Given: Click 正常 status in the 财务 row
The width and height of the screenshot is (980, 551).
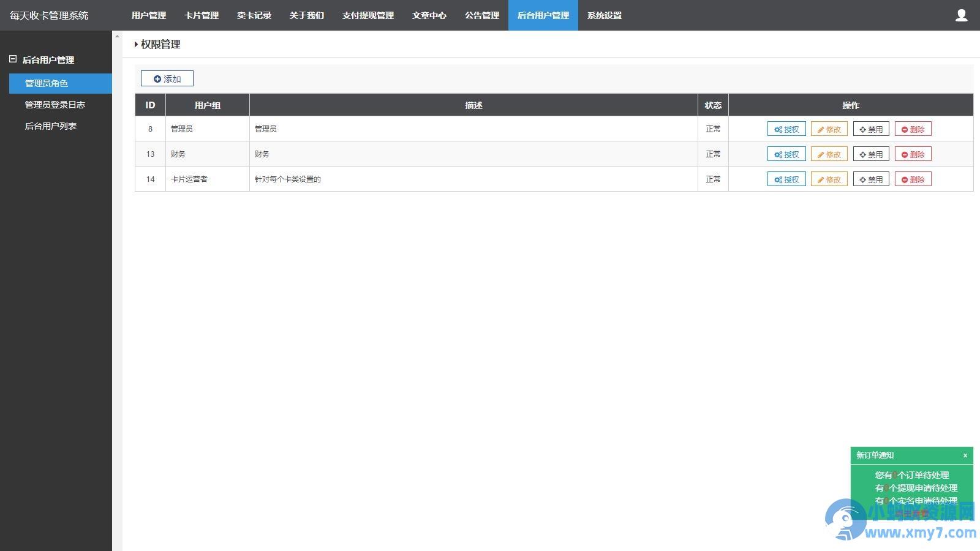Looking at the screenshot, I should coord(713,154).
